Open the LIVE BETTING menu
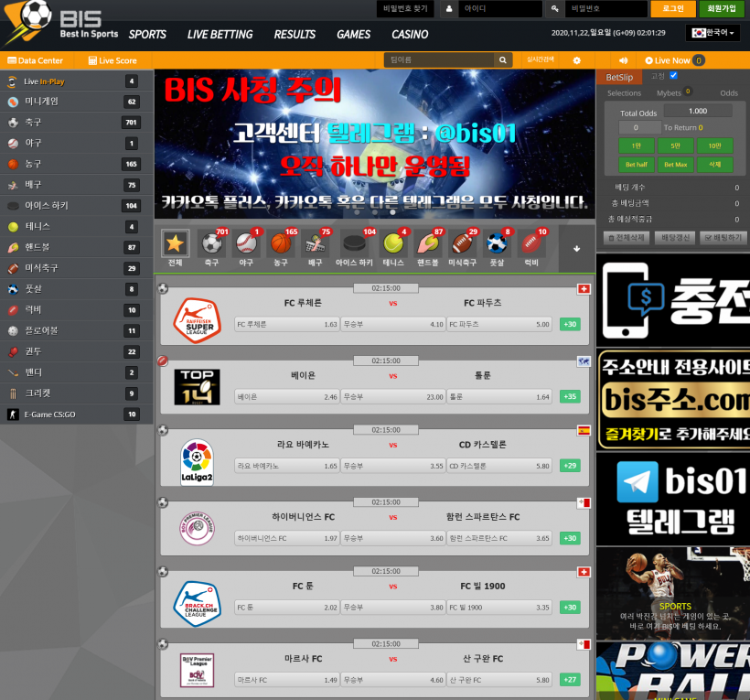This screenshot has height=700, width=750. [x=220, y=35]
